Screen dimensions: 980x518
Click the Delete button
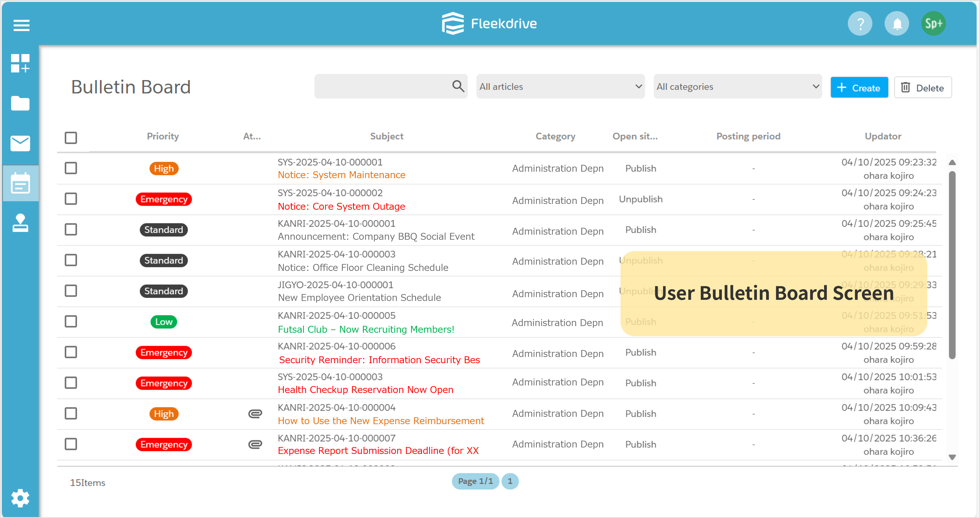[923, 88]
